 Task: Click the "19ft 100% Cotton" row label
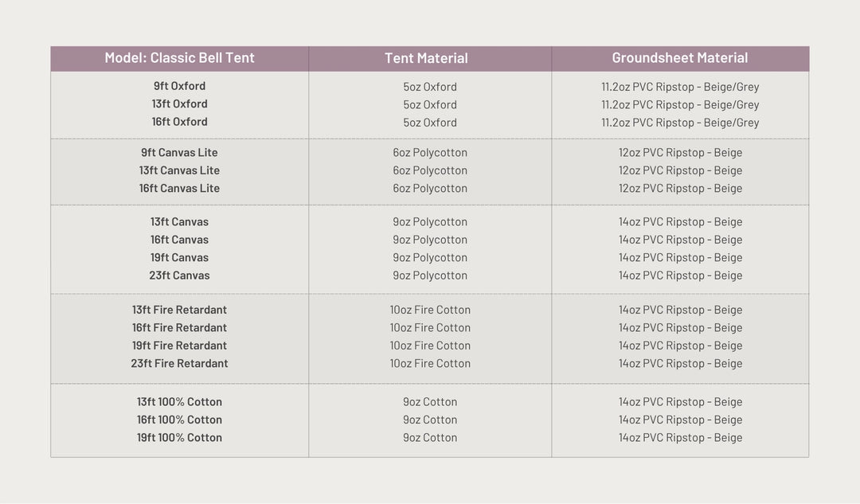pos(179,438)
